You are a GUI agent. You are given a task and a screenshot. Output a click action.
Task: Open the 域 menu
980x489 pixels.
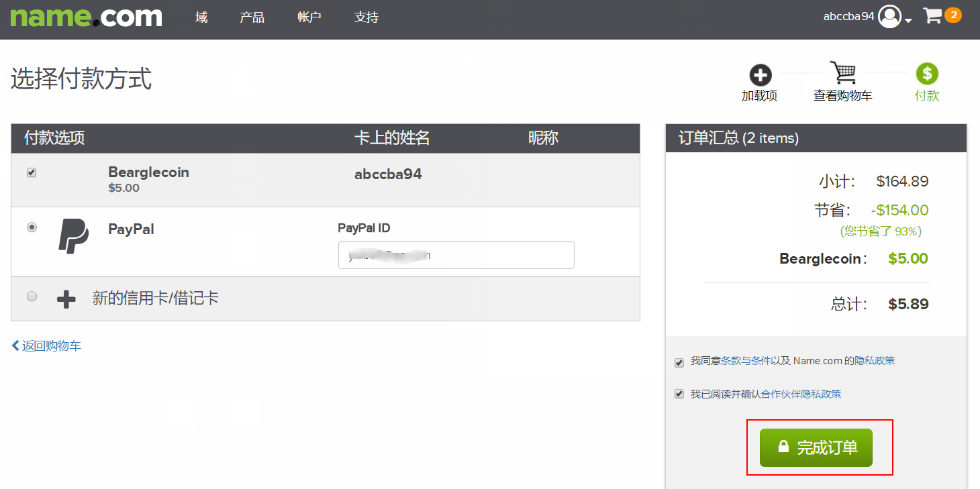[x=201, y=17]
